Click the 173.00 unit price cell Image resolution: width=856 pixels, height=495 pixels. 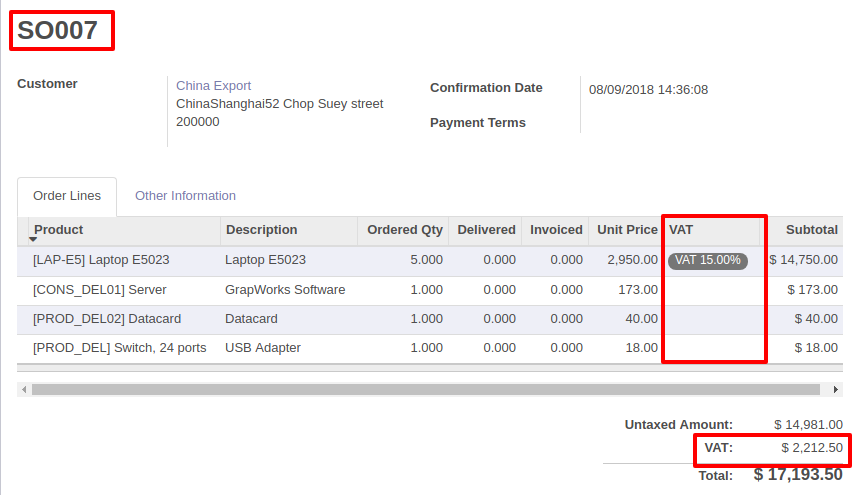(638, 290)
